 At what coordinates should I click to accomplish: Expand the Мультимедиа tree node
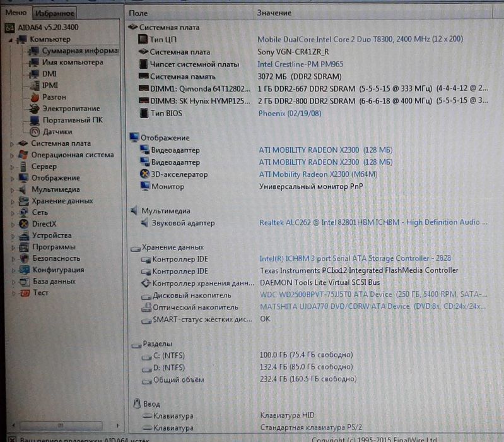point(12,190)
